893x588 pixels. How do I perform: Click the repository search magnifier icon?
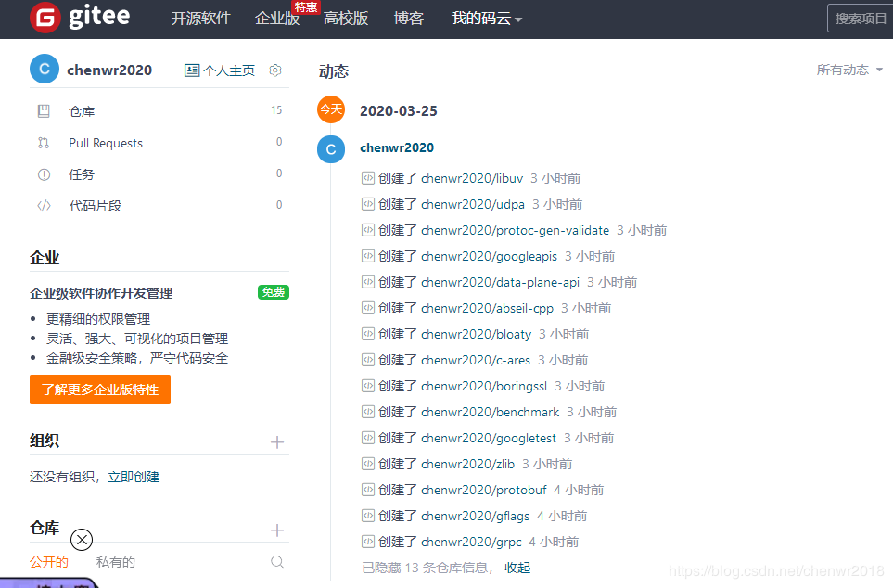[277, 562]
